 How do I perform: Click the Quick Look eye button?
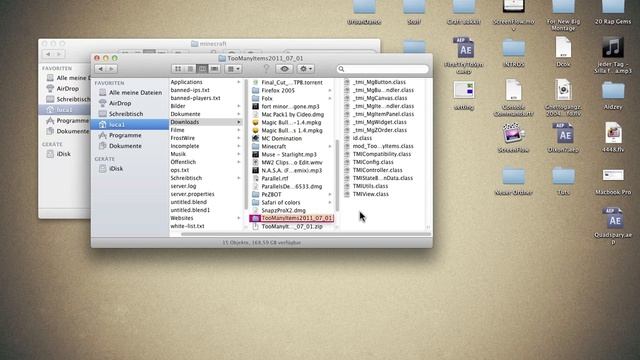284,69
